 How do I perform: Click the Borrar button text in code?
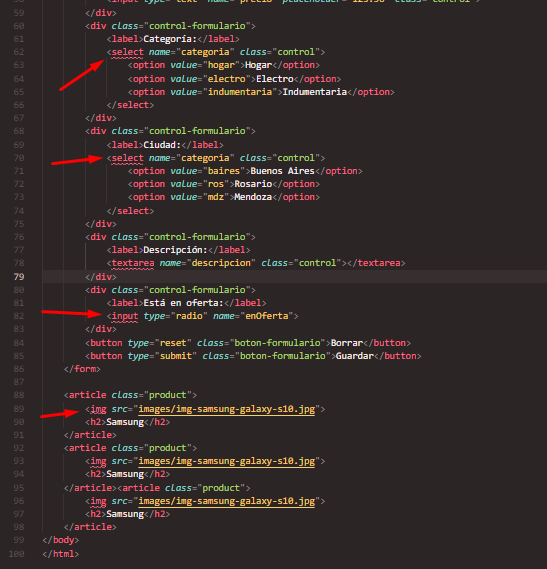(347, 343)
